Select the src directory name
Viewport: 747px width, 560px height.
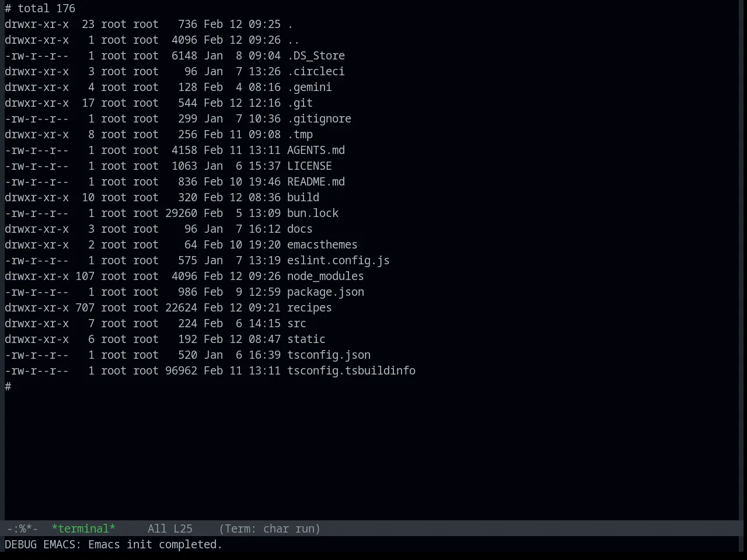click(296, 323)
